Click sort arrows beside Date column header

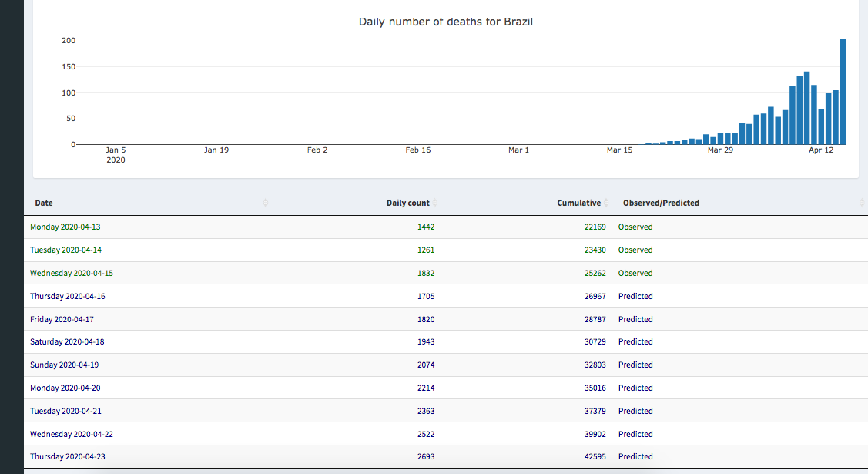(x=266, y=203)
